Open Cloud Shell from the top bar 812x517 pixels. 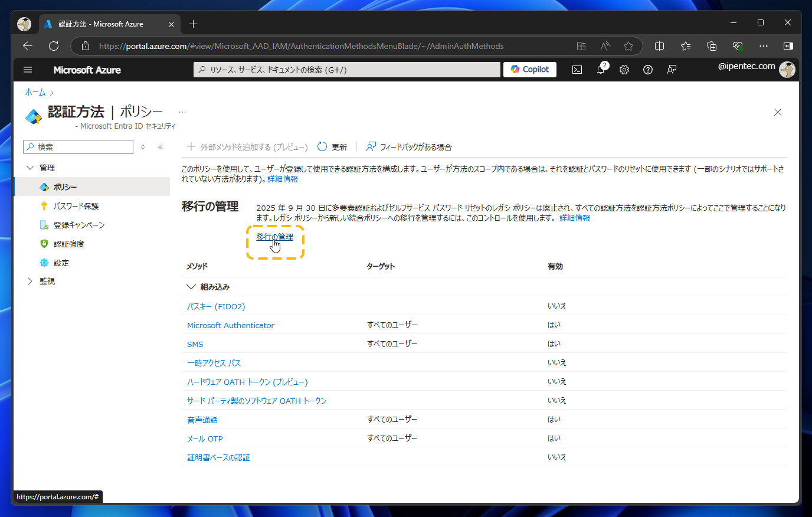coord(577,70)
